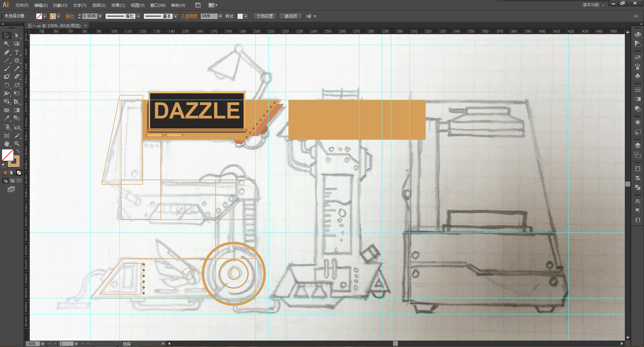Viewport: 644px width, 347px height.
Task: Click the 首选项 button
Action: (x=291, y=16)
